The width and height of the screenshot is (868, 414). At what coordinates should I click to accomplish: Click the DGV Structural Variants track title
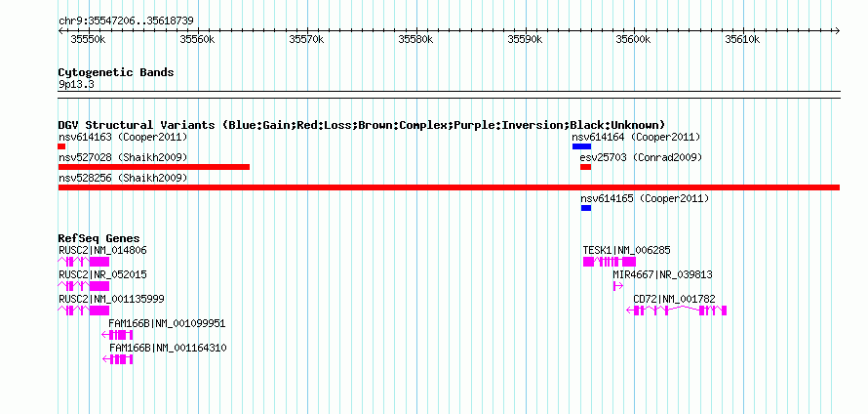[362, 125]
